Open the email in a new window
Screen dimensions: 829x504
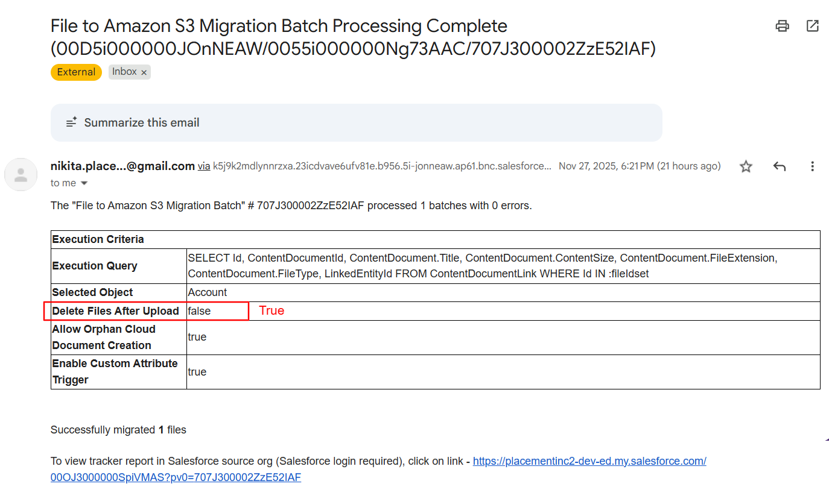click(813, 26)
